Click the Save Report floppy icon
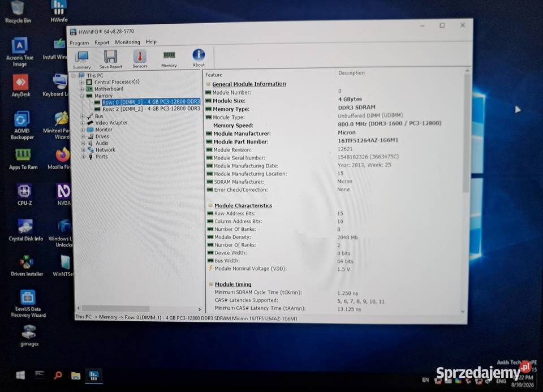Image resolution: width=543 pixels, height=392 pixels. pos(111,59)
